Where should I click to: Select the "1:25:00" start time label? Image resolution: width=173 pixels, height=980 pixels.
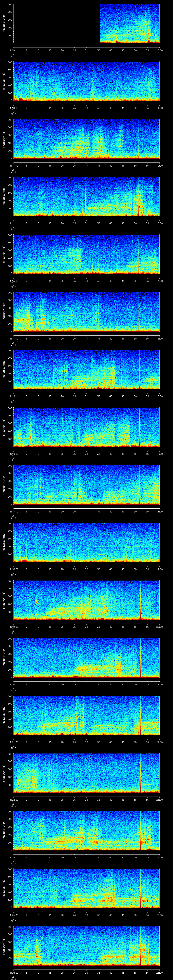coord(14,972)
